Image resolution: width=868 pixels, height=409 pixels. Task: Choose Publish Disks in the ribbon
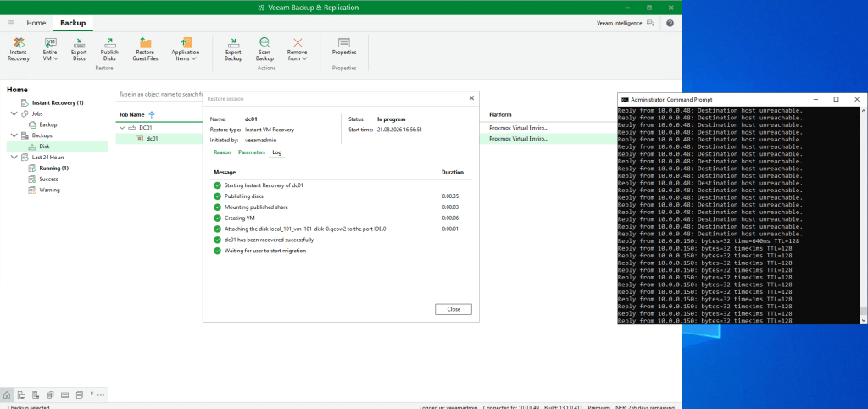pyautogui.click(x=109, y=49)
